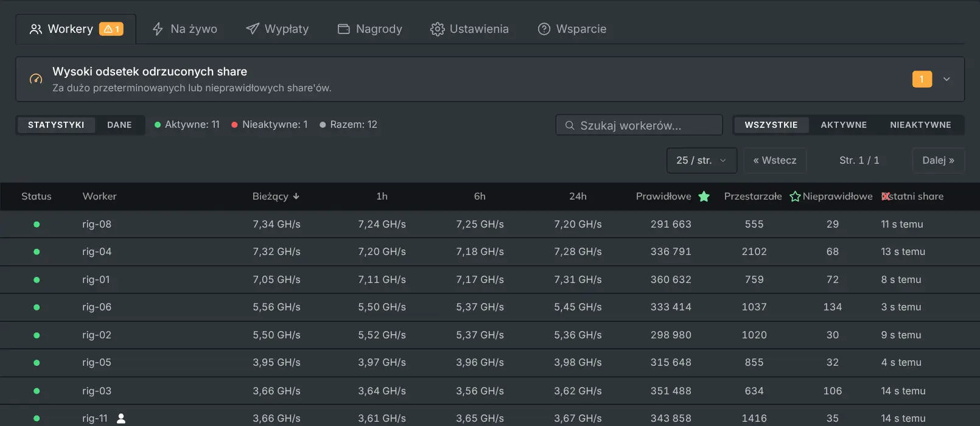Click the green status dot of rig-08
980x426 pixels.
pos(37,225)
